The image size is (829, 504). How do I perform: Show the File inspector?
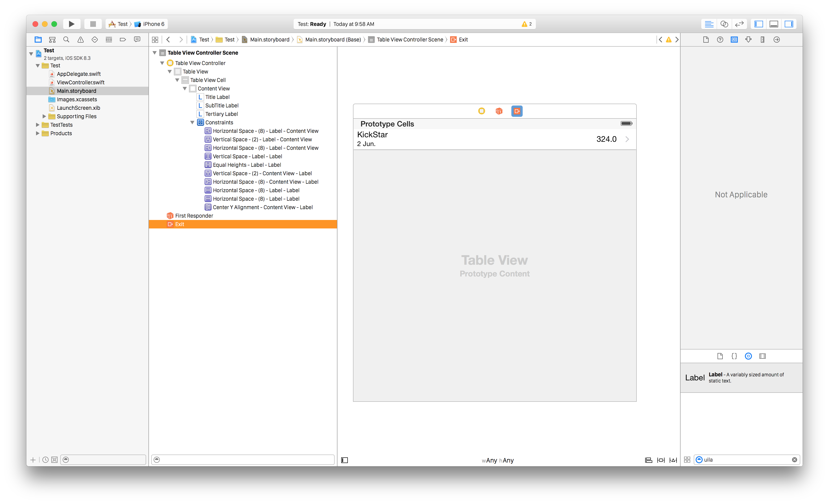click(706, 39)
